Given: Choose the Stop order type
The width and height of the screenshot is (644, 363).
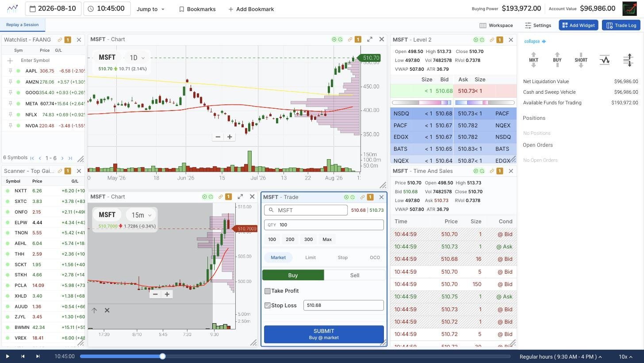Looking at the screenshot, I should (x=343, y=257).
